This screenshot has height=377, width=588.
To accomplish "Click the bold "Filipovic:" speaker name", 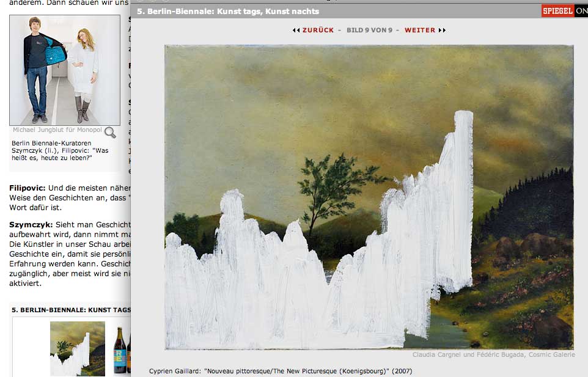I will click(28, 188).
